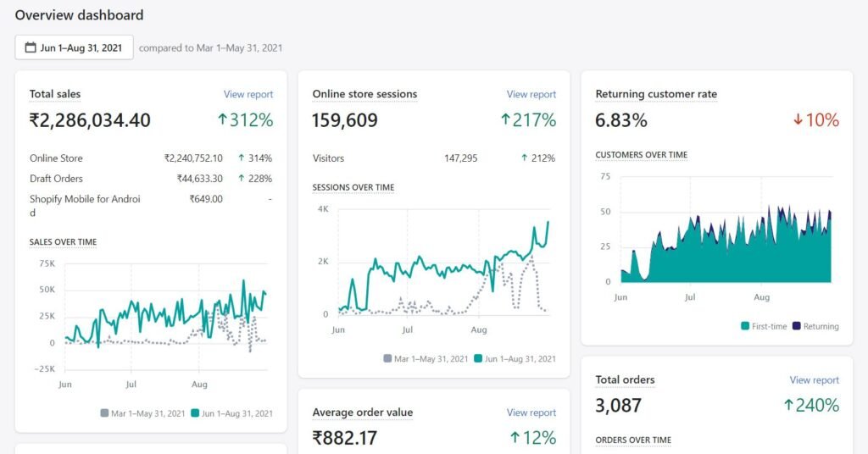Open View report for Average order value
The image size is (868, 454).
[531, 412]
